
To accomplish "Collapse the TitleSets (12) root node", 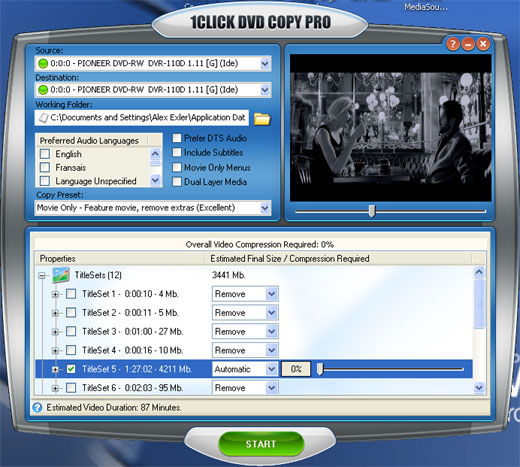I will (x=42, y=275).
